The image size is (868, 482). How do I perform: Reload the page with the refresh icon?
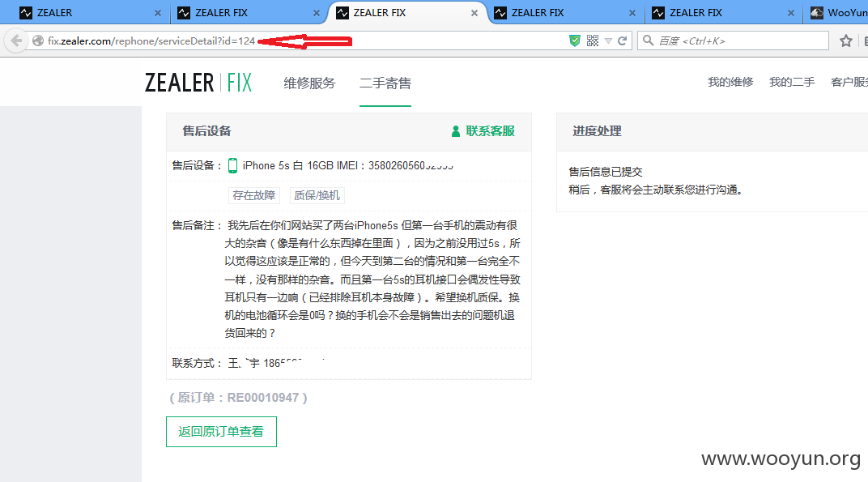point(622,41)
